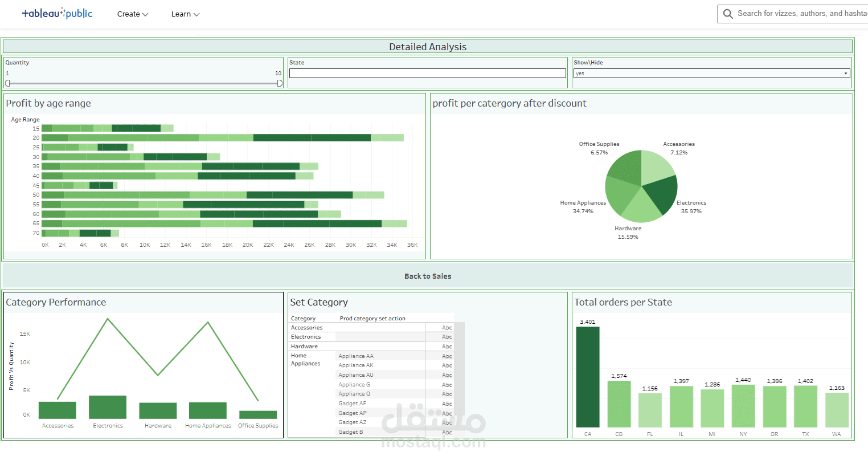
Task: Click the 6.57% pie label
Action: point(599,153)
